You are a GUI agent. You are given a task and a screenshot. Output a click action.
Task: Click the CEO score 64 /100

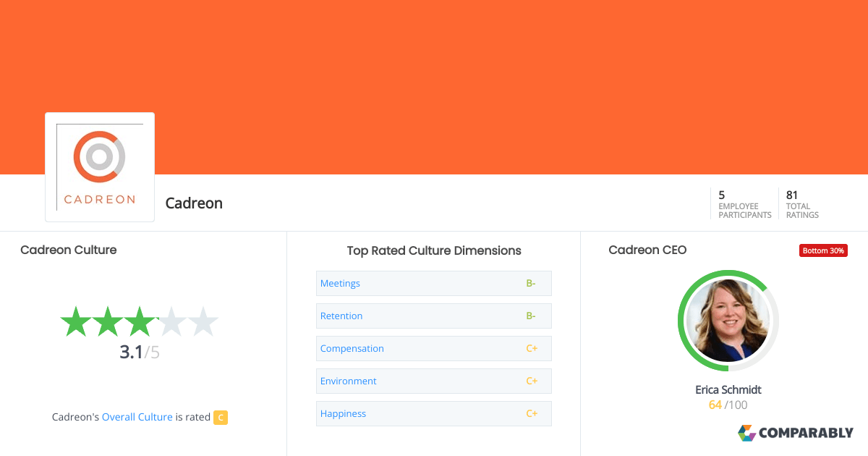pyautogui.click(x=728, y=405)
